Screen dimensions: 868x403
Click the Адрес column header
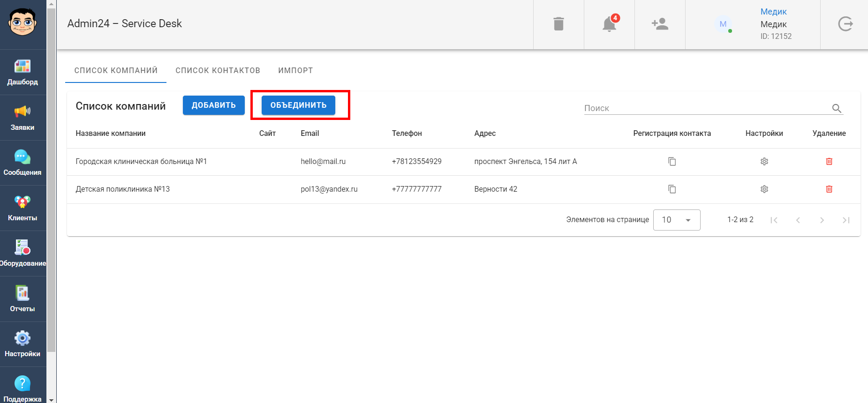[x=485, y=134]
